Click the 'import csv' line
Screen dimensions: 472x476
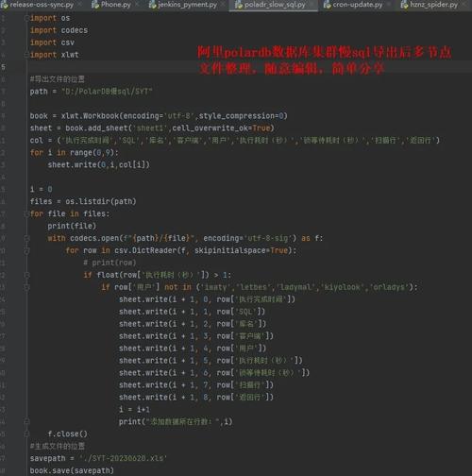coord(52,42)
